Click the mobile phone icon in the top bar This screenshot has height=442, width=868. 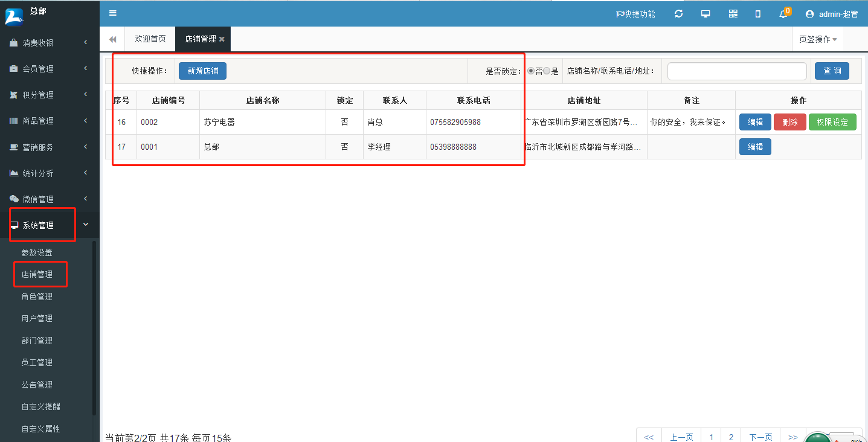coord(757,13)
